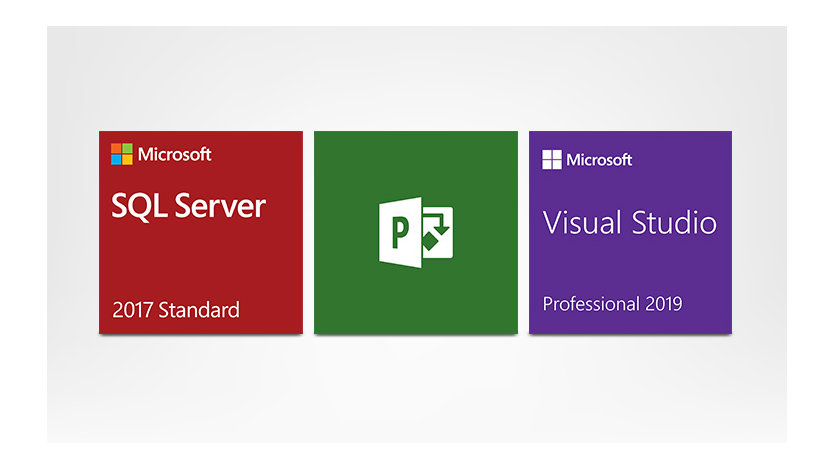Click the yellow square of the Microsoft logo
The width and height of the screenshot is (834, 470).
pos(127,160)
